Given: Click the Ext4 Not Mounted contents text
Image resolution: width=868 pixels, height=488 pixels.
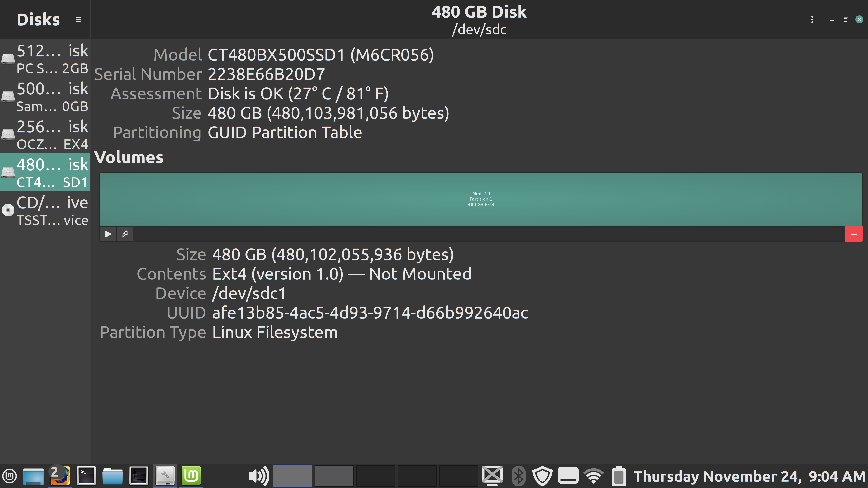Looking at the screenshot, I should tap(342, 274).
